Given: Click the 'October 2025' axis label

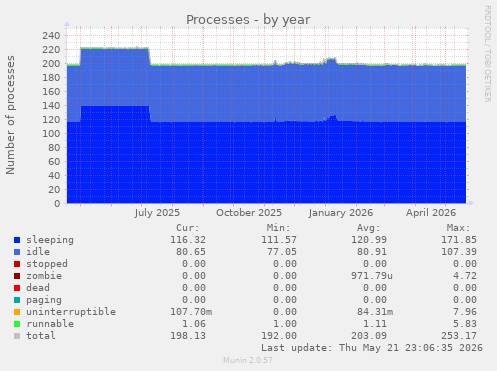Looking at the screenshot, I should pos(249,213).
